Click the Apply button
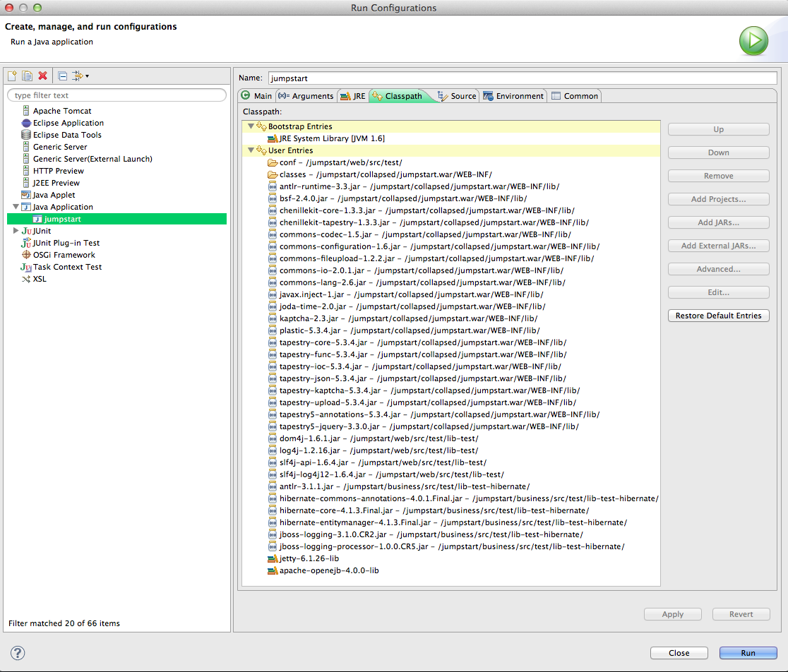The image size is (788, 672). coord(673,614)
